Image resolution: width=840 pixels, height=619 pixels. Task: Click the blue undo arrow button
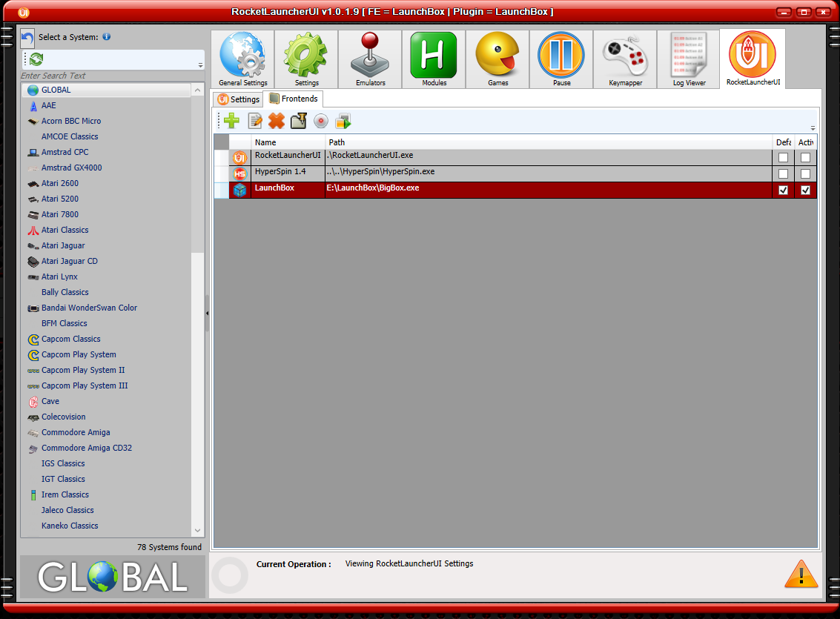click(27, 38)
